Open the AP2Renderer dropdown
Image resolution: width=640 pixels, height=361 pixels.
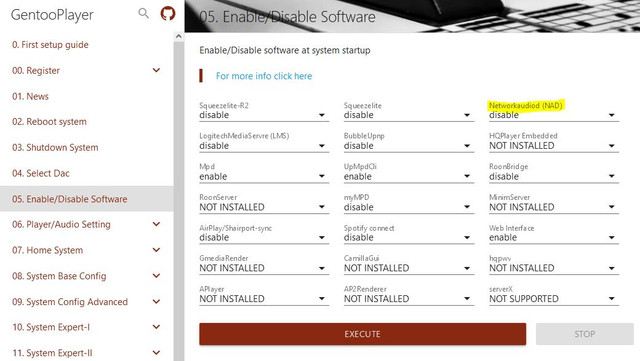point(409,299)
